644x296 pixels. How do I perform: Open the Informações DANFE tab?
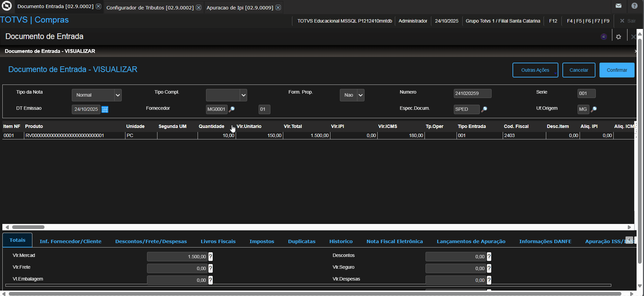(x=545, y=241)
